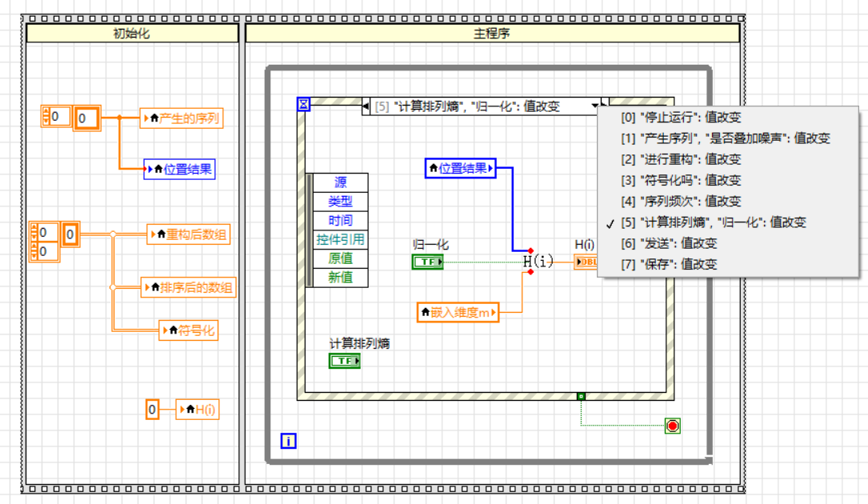The image size is (868, 504).
Task: Click the red stop button conditional terminal
Action: pos(671,426)
